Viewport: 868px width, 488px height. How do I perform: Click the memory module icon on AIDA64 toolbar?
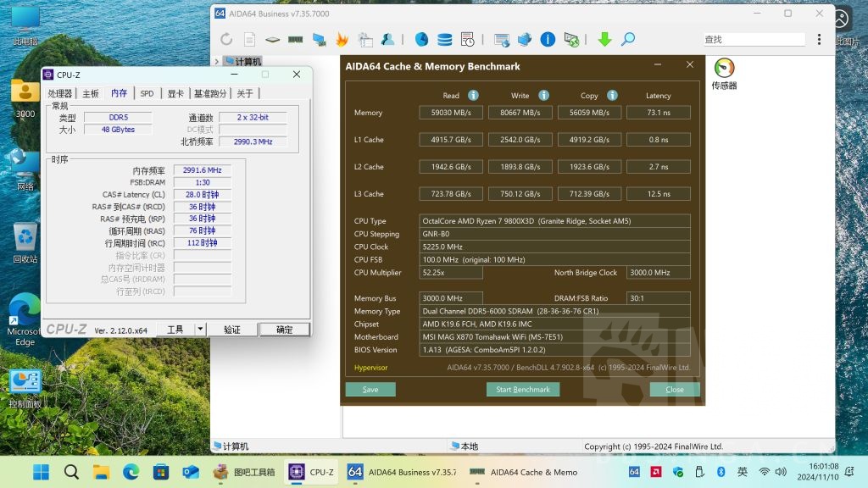pyautogui.click(x=295, y=39)
